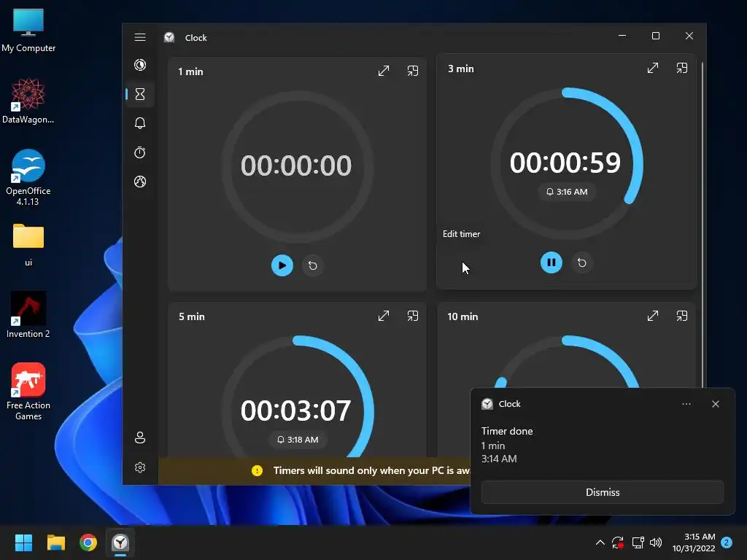Open the network tray icon

(x=638, y=542)
